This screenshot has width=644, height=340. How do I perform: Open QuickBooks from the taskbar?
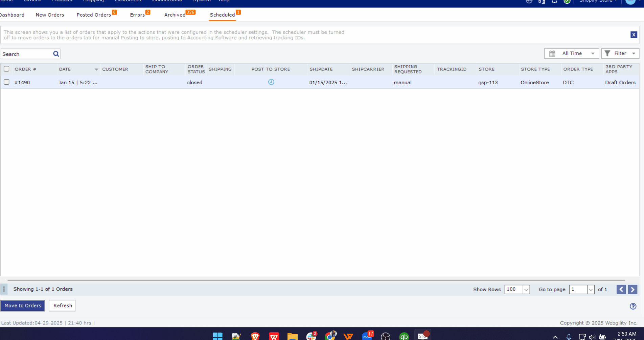pyautogui.click(x=404, y=336)
